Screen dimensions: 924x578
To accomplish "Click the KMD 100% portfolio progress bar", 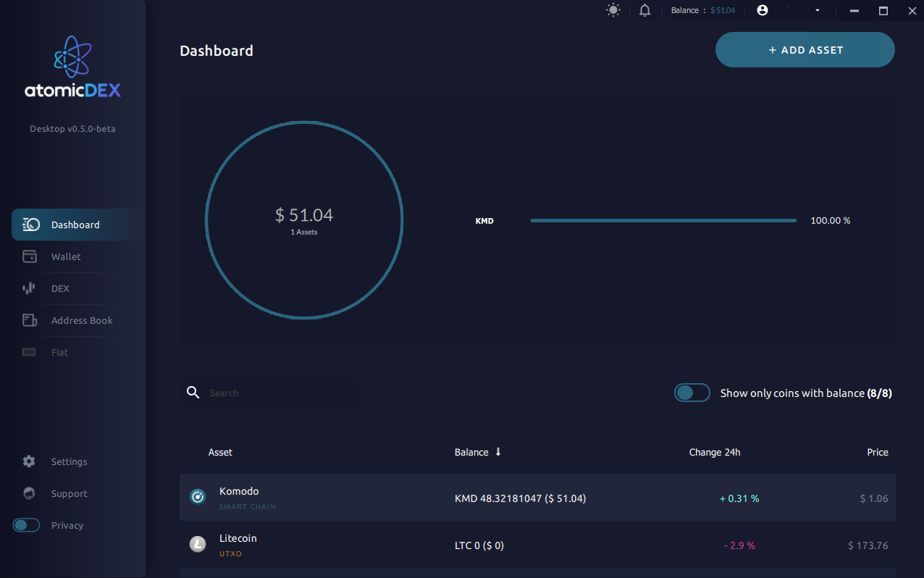I will 663,220.
